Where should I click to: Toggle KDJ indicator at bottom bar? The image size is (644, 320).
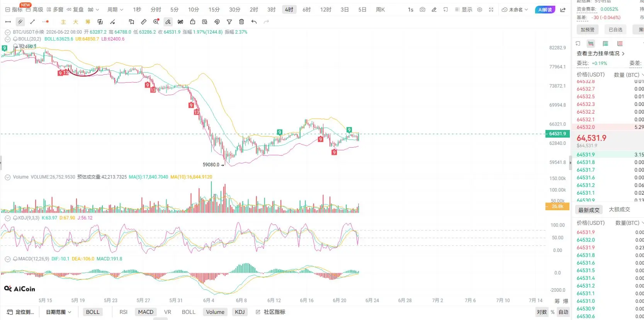[x=240, y=312]
